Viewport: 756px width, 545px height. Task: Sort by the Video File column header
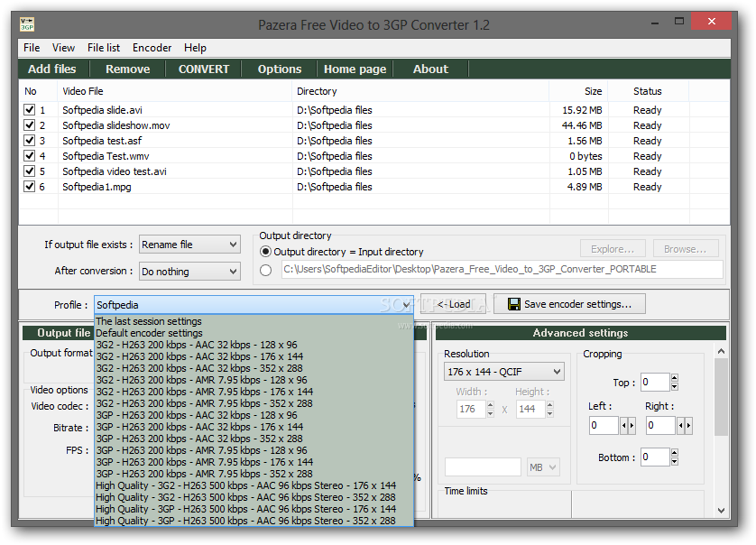(x=175, y=91)
